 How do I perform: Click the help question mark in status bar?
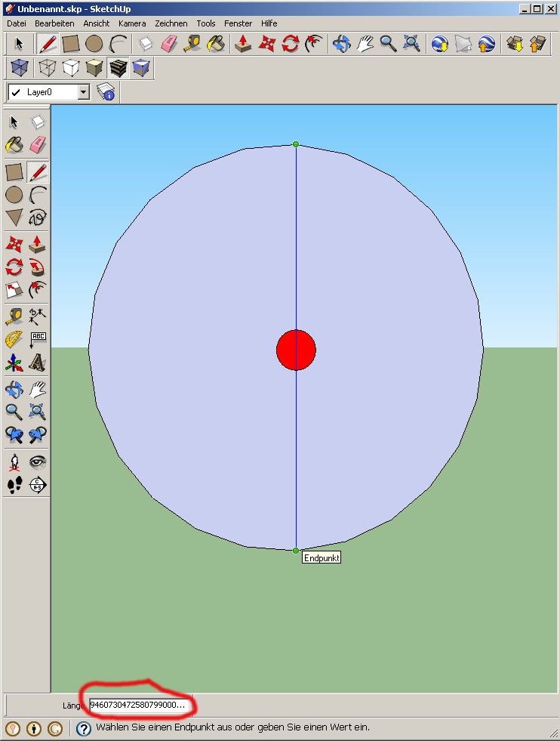point(84,728)
